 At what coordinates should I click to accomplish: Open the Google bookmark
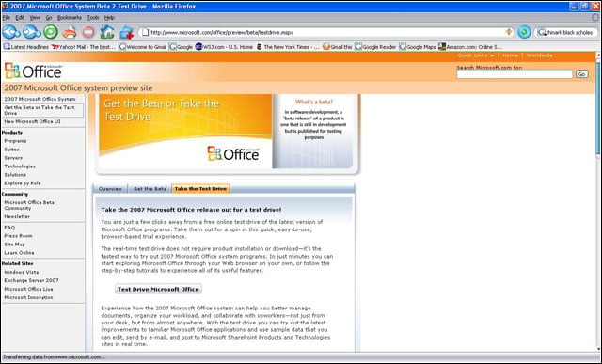click(x=181, y=47)
